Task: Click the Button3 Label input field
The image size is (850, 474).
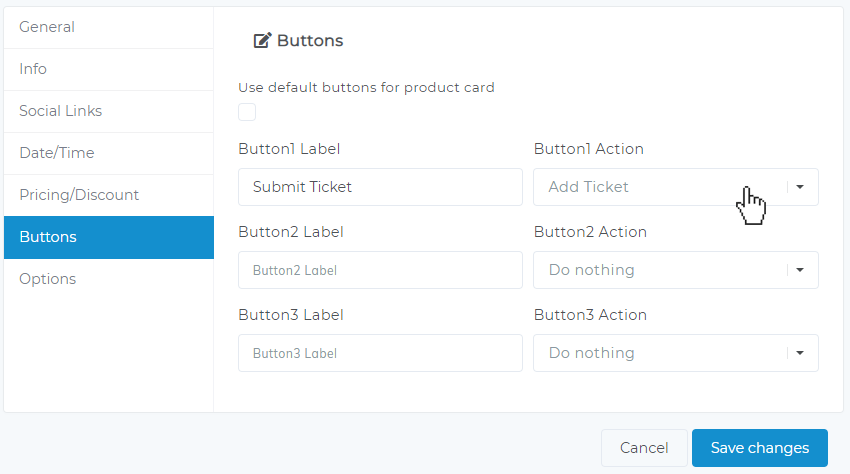Action: (380, 353)
